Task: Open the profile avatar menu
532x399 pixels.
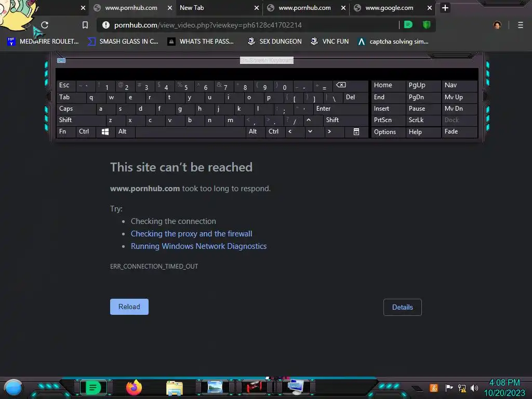Action: 497,25
